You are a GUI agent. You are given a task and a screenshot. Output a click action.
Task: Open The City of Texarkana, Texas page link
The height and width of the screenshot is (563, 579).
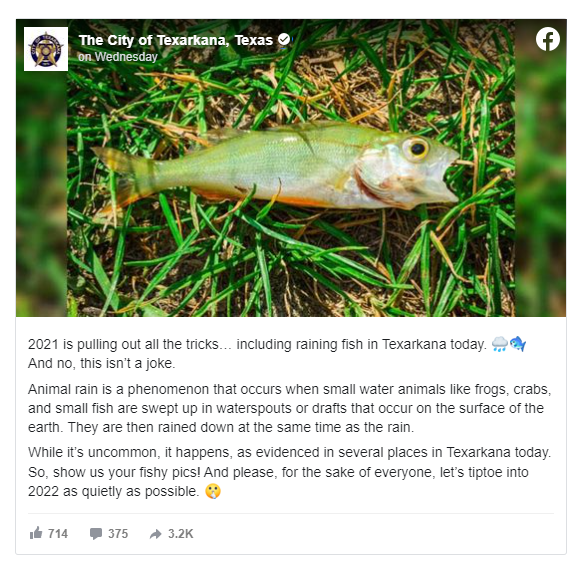[x=176, y=40]
